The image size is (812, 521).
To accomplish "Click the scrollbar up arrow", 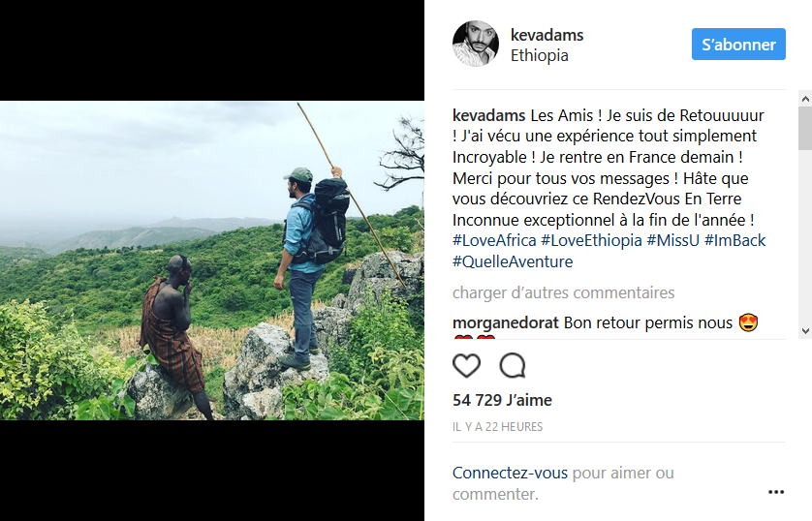I will 805,99.
